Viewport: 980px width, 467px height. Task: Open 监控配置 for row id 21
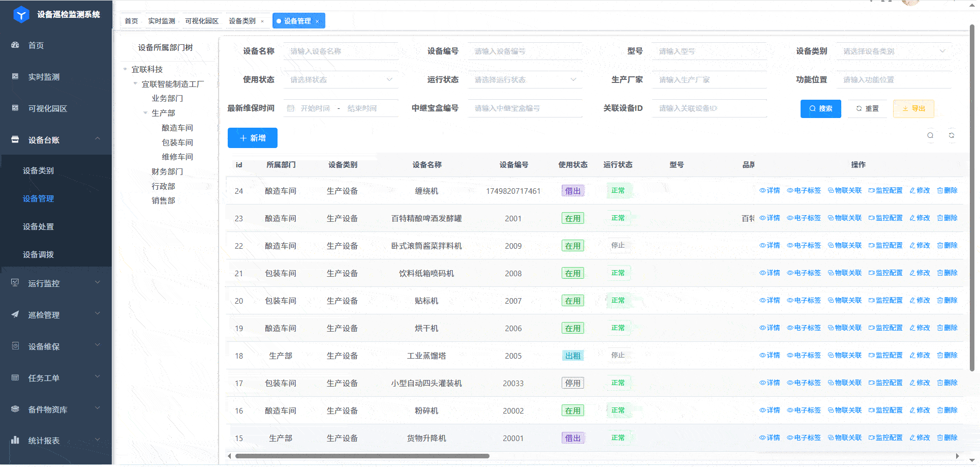(885, 273)
